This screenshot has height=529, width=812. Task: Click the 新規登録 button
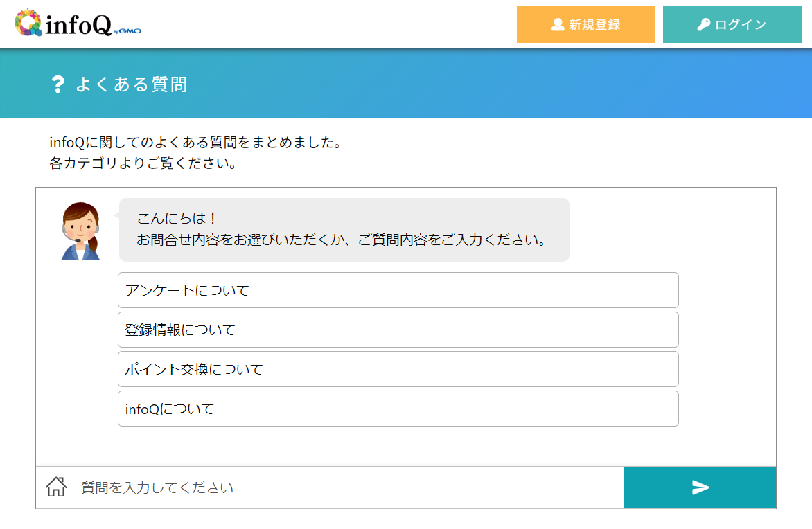tap(585, 24)
